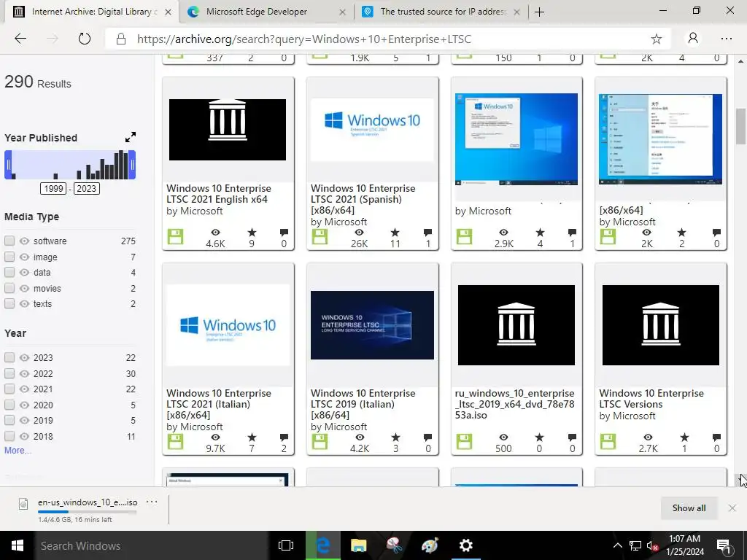Image resolution: width=747 pixels, height=560 pixels.
Task: Check the texts media type box
Action: tap(9, 304)
